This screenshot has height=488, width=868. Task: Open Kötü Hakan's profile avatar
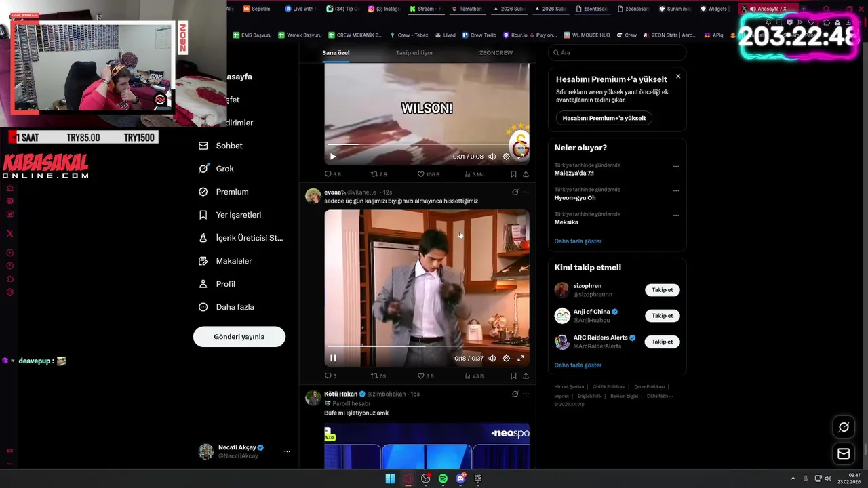pos(313,398)
